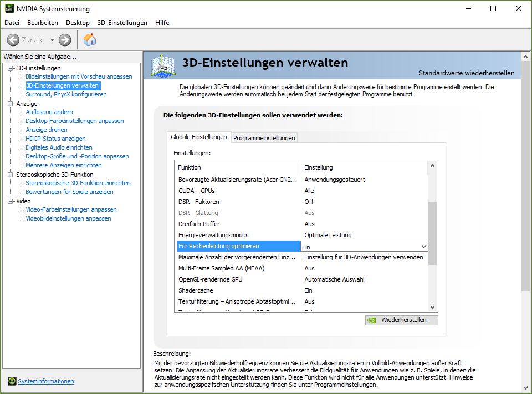This screenshot has height=394, width=532.
Task: Click main panel scroll-down arrow
Action: (x=525, y=387)
